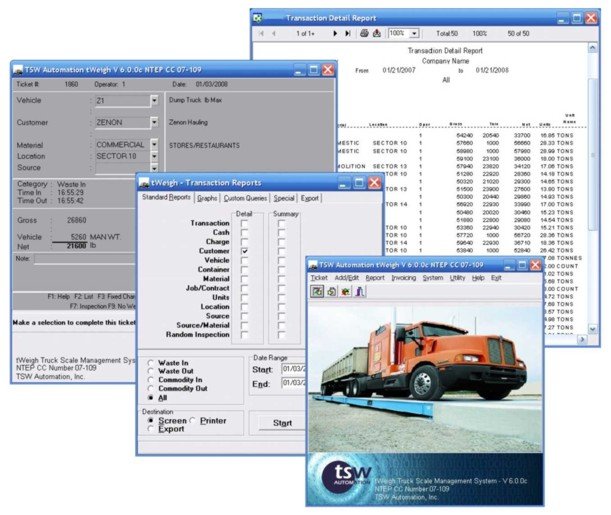Click the End date input field
This screenshot has height=515, width=611.
[x=293, y=383]
